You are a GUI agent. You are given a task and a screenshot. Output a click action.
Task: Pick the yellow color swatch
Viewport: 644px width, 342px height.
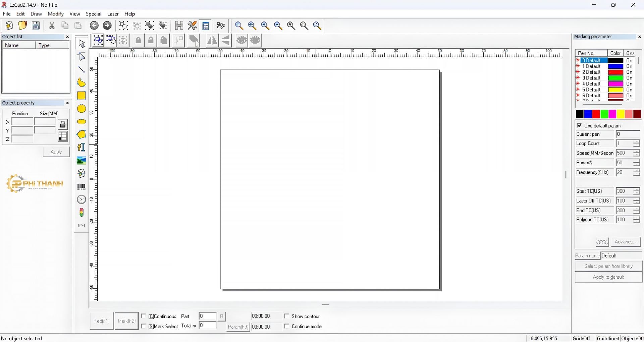coord(621,115)
